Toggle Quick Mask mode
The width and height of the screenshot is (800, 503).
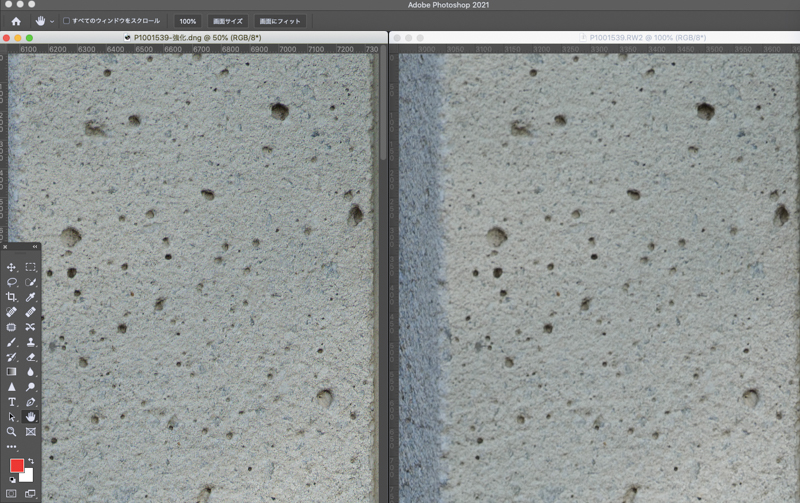coord(11,493)
